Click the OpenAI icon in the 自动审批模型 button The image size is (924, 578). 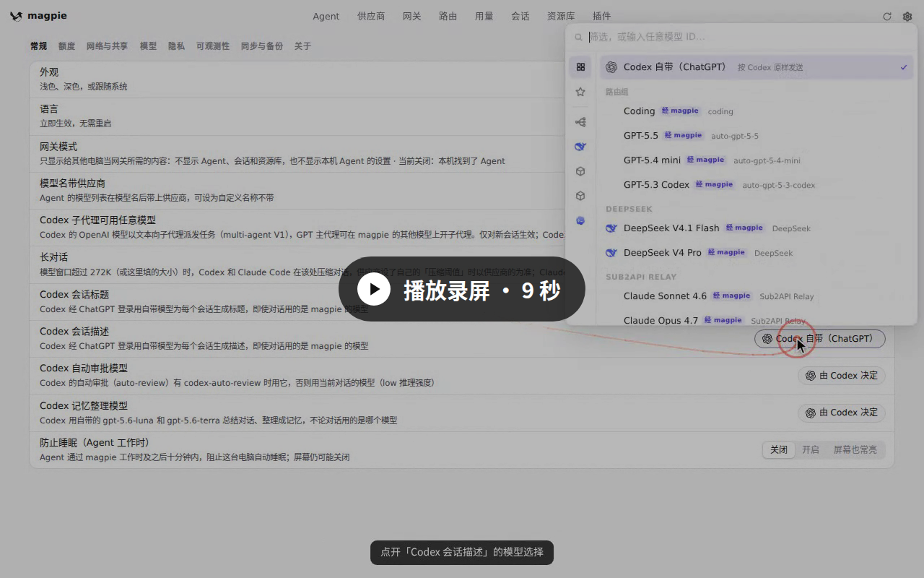[x=811, y=376]
